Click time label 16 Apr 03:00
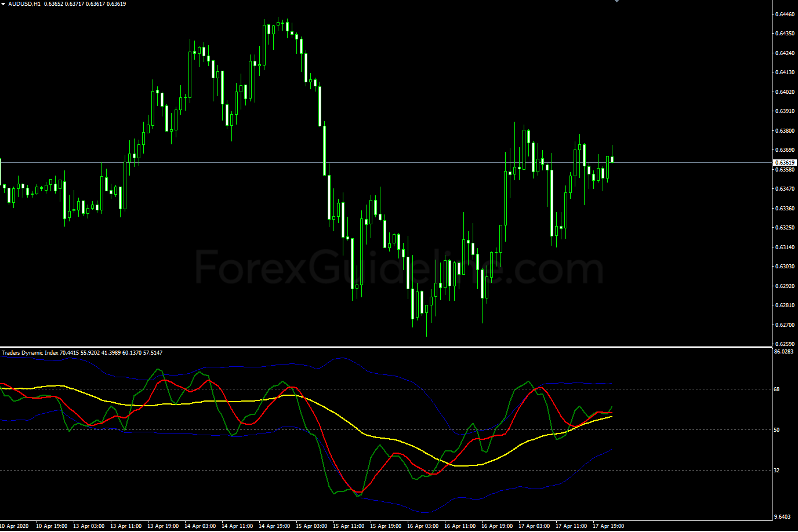Image resolution: width=798 pixels, height=532 pixels. click(423, 526)
